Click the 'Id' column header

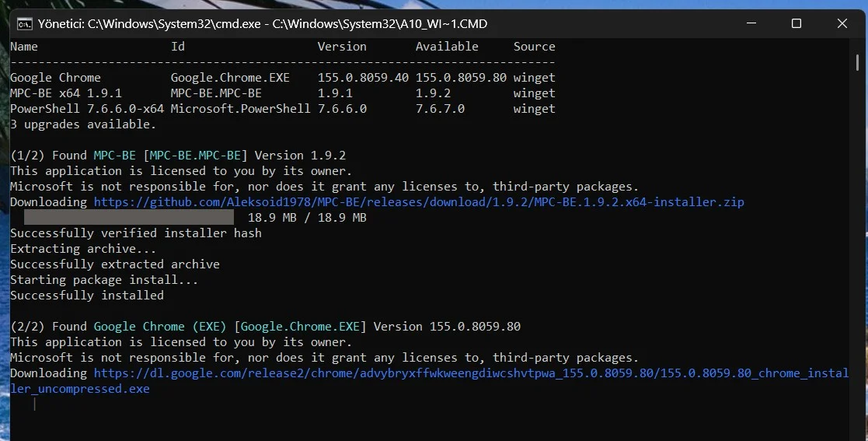(178, 47)
